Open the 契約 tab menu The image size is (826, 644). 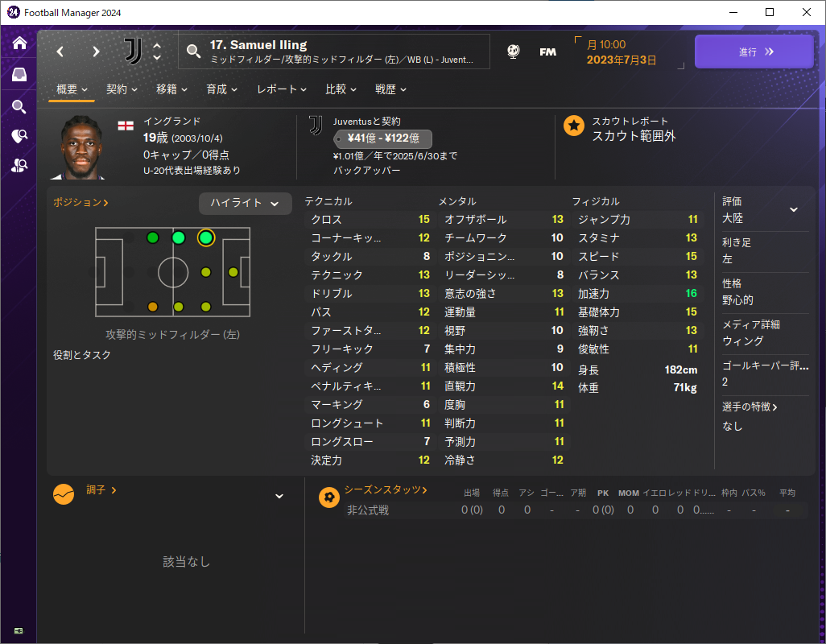point(122,89)
